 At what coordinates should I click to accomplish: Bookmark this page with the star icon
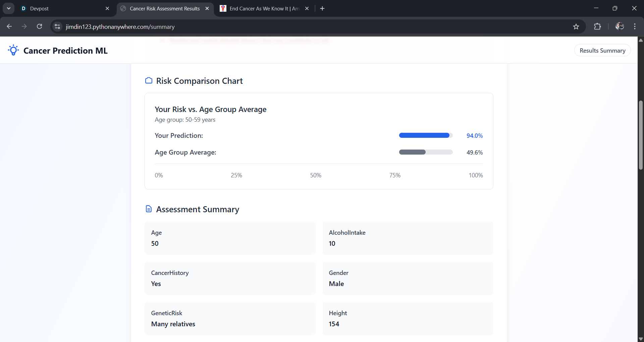click(576, 26)
